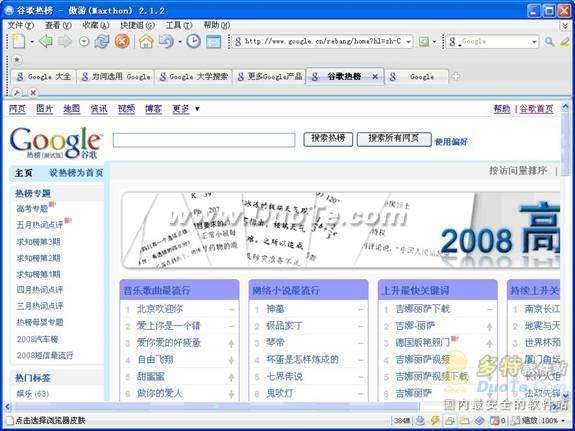Screen dimensions: 575x431
Task: Open the 使用偏好 link
Action: point(451,142)
